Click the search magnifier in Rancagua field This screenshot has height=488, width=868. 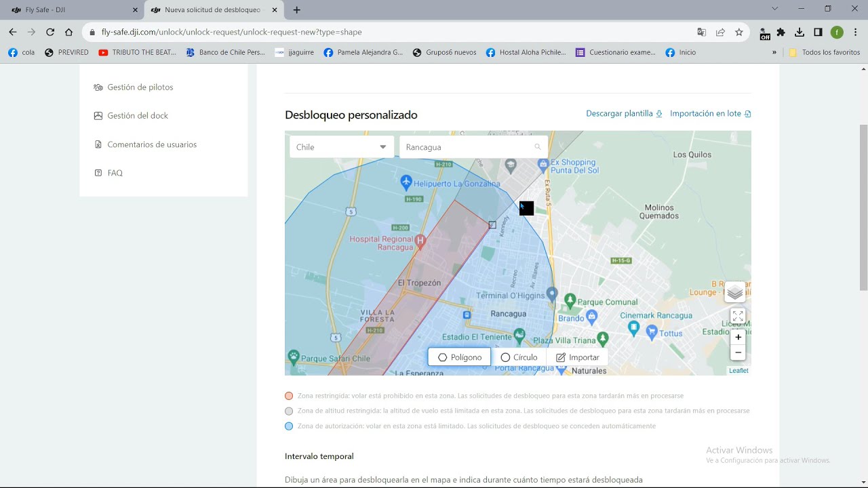tap(538, 147)
